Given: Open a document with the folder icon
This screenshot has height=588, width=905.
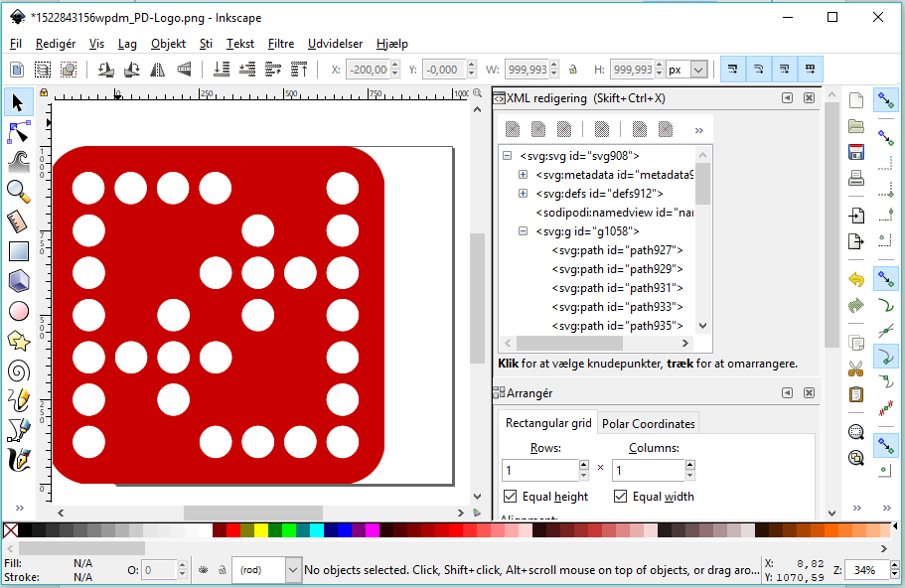Looking at the screenshot, I should coord(856,126).
